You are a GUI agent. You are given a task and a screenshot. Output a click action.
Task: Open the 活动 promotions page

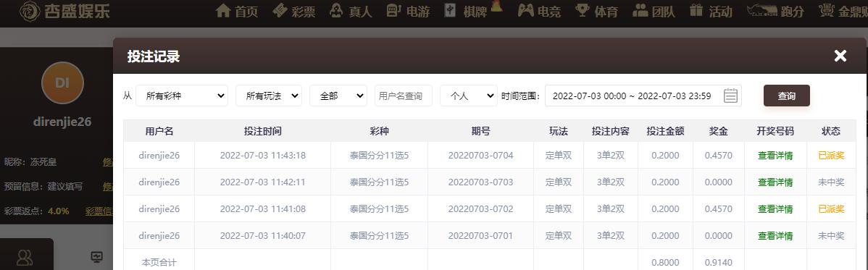point(711,11)
